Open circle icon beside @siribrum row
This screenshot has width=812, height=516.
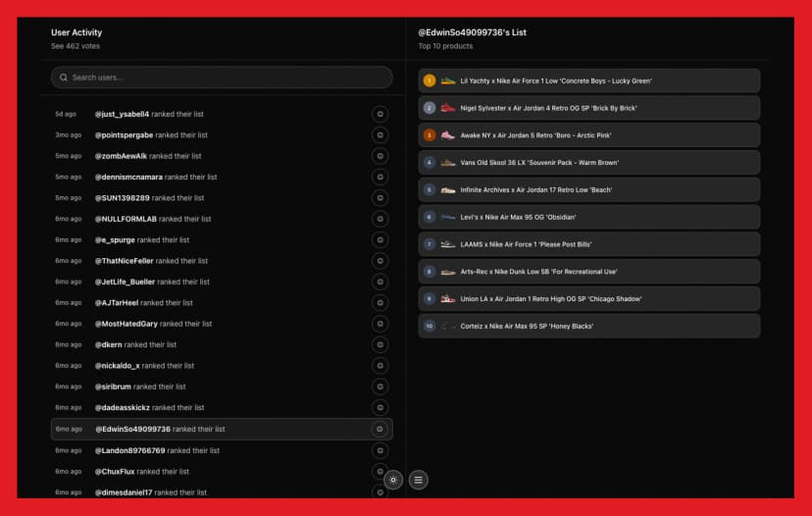click(x=380, y=387)
